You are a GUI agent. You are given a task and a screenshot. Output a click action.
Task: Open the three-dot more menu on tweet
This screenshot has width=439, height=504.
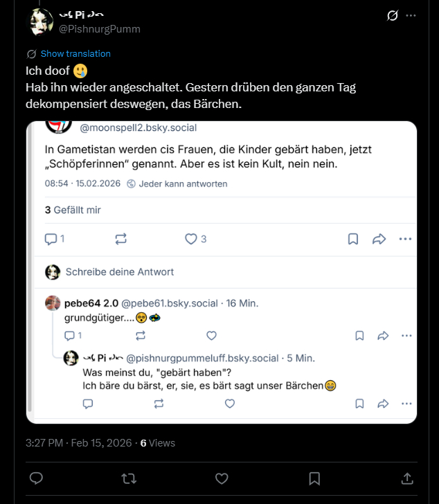click(x=411, y=15)
